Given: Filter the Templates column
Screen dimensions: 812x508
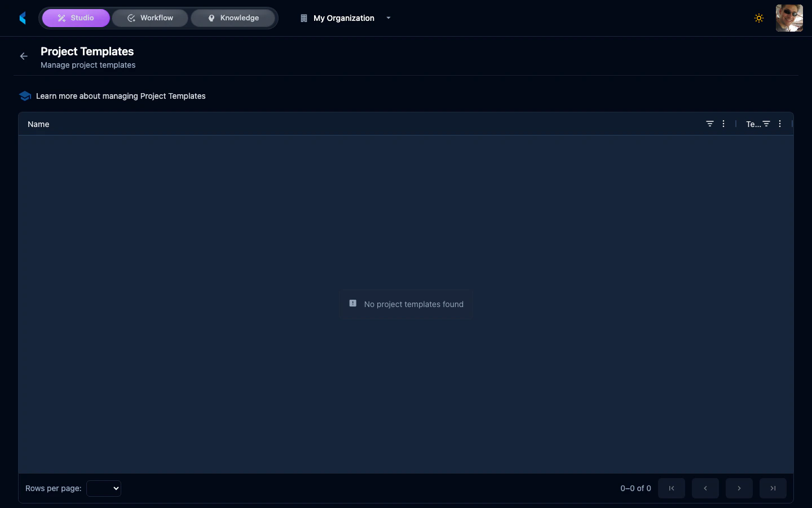Looking at the screenshot, I should tap(766, 124).
